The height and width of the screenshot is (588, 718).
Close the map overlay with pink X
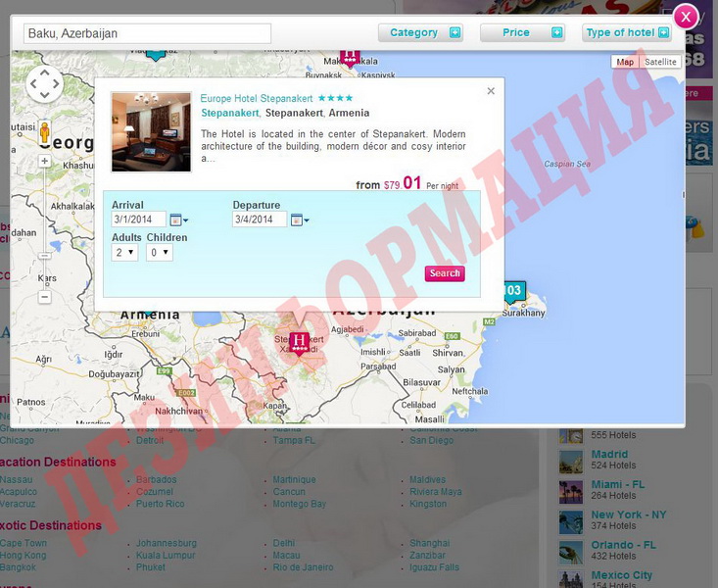686,18
